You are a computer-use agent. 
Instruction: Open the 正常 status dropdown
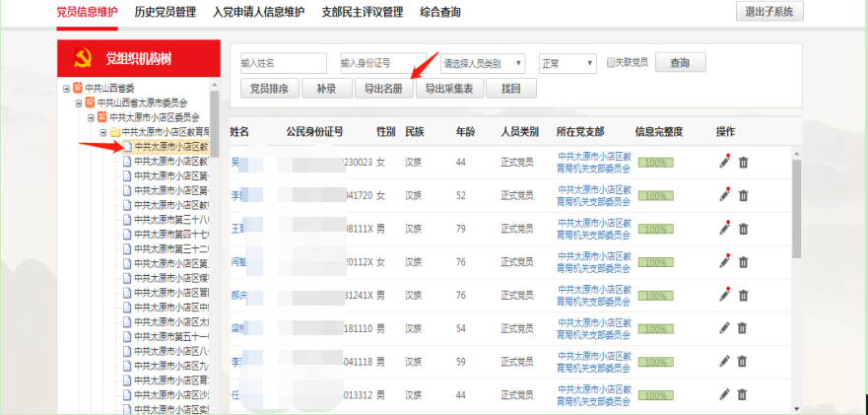(x=568, y=63)
